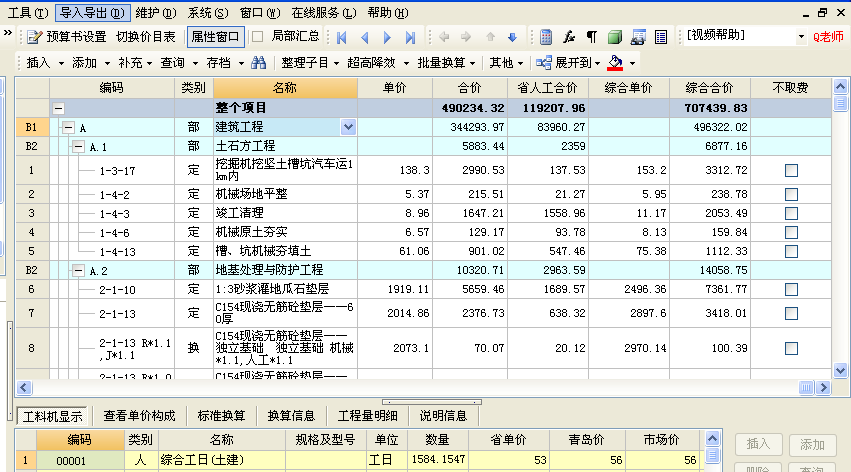Viewport: 851px width, 472px height.
Task: Go to next record blue arrow
Action: pos(387,37)
